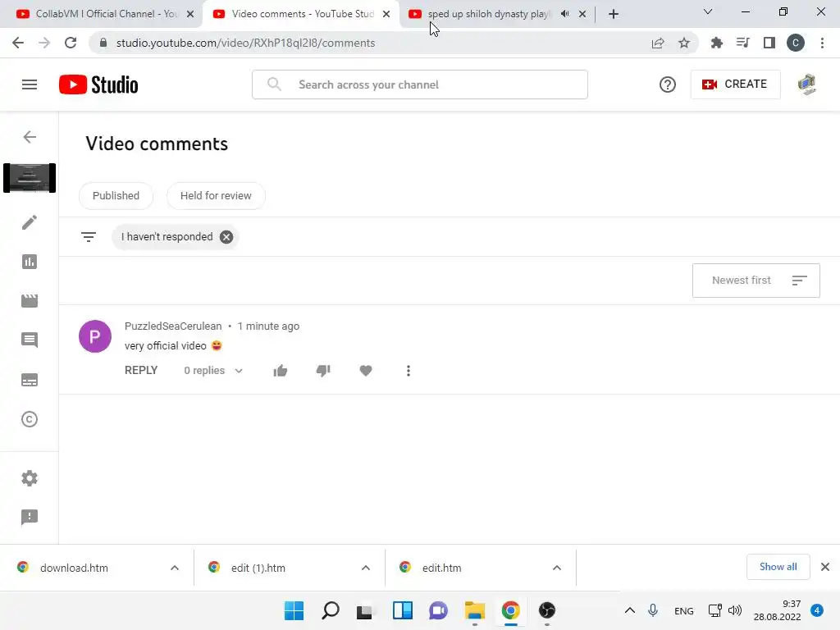Remove the 'I haven't responded' filter chip

226,237
